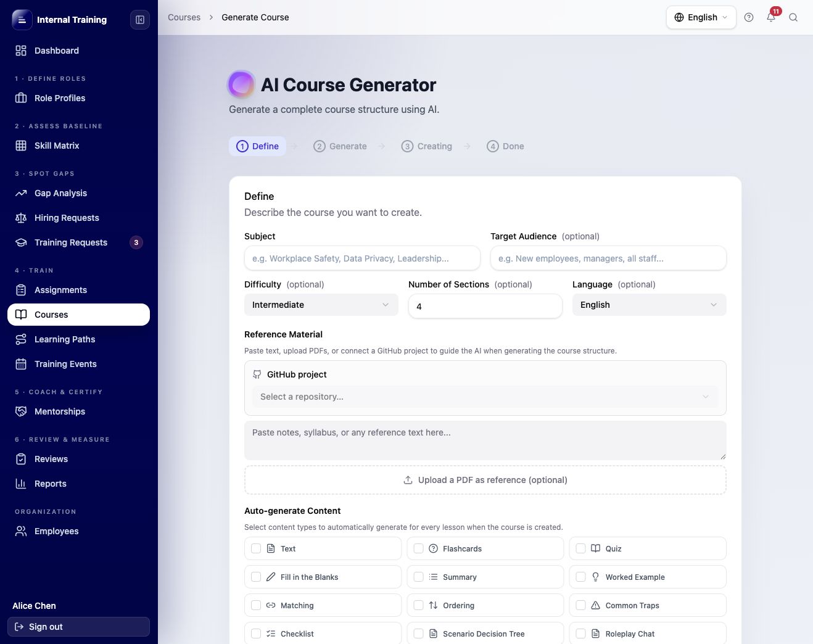
Task: Click the Role Profiles briefcase icon
Action: (21, 98)
